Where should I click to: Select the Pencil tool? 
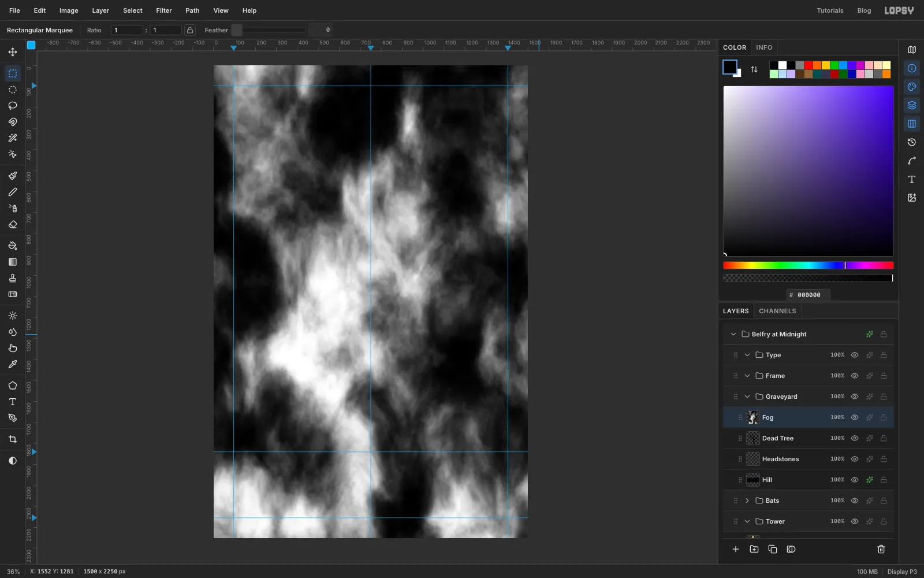(x=13, y=192)
